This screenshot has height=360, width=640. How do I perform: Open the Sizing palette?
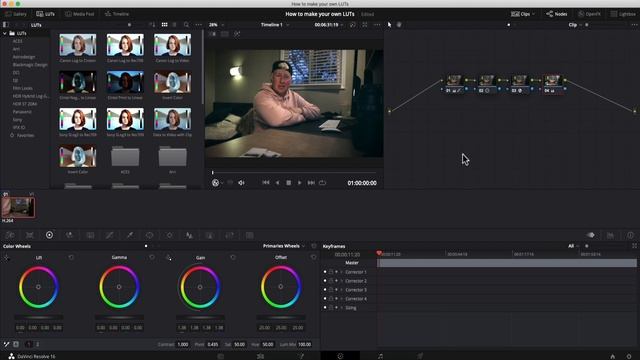click(x=229, y=235)
